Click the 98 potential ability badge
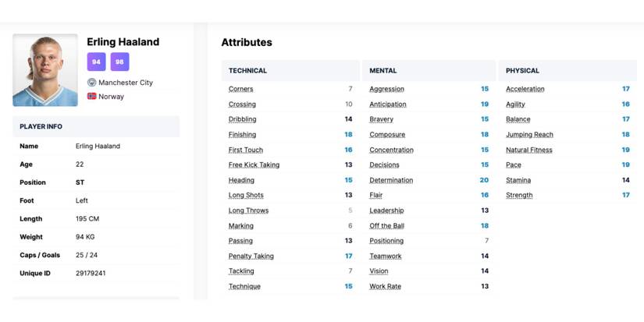The width and height of the screenshot is (644, 322). [x=119, y=62]
